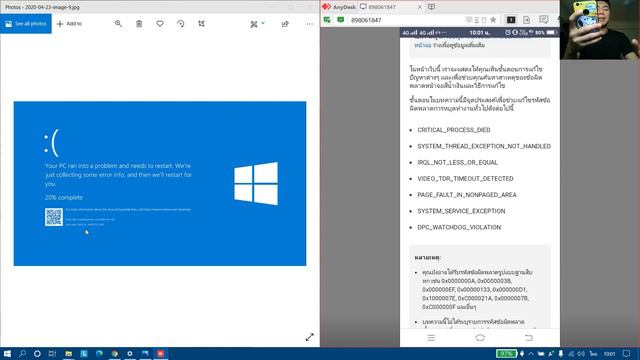
Task: Click SYSTEM_THREAD_EXCEPTION_NOT_HANDLED entry
Action: 484,146
